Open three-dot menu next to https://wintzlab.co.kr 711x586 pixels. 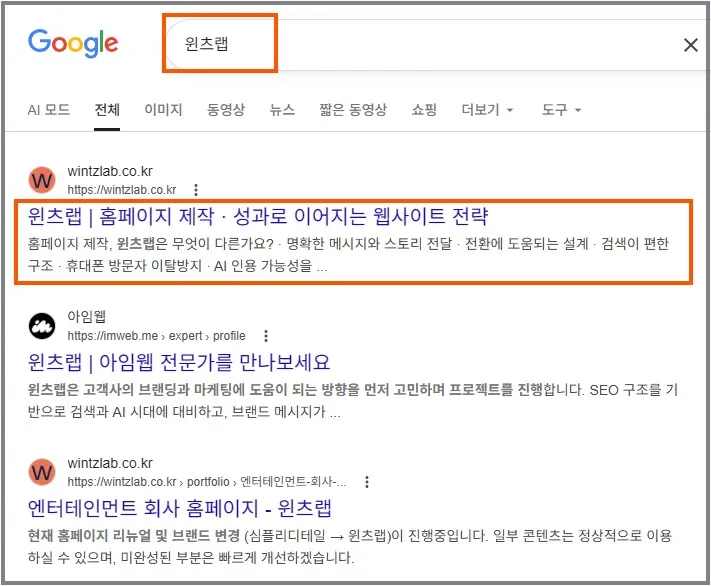pyautogui.click(x=196, y=190)
